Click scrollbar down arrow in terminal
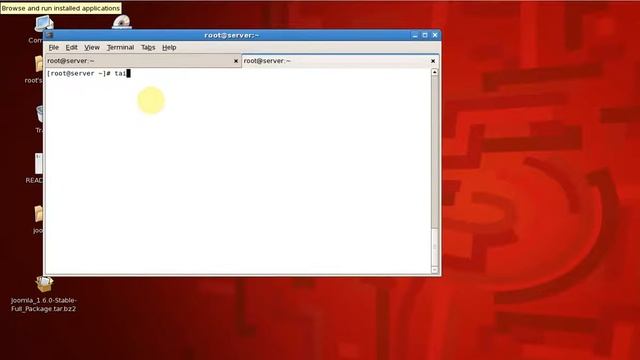Viewport: 640px width, 360px height. click(x=434, y=270)
